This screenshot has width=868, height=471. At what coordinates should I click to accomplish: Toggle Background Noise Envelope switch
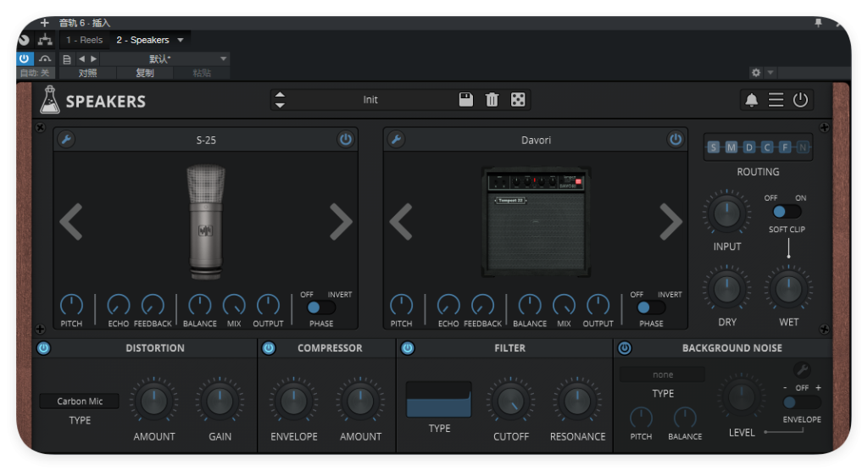pos(802,402)
